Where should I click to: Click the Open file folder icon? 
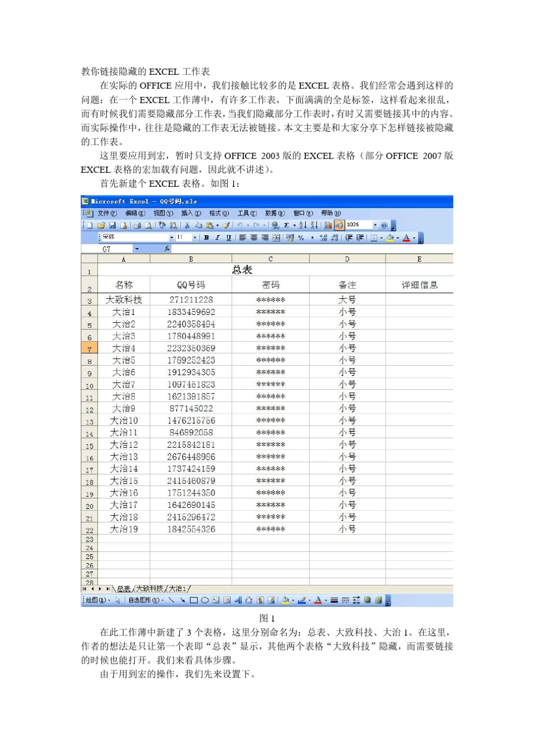pos(101,225)
